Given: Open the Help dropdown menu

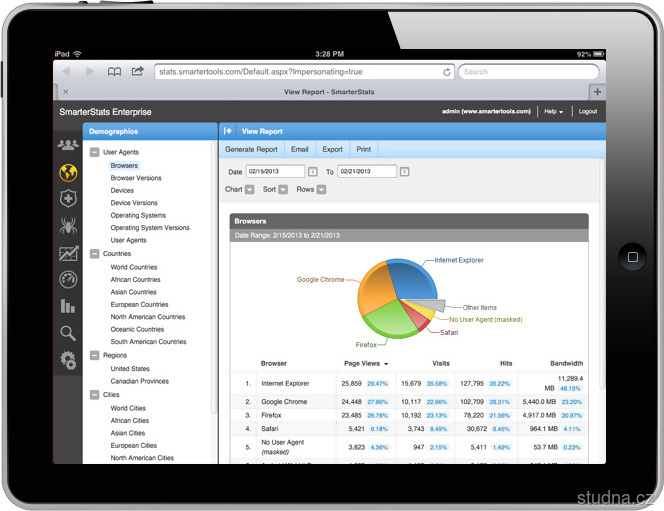Looking at the screenshot, I should click(553, 111).
